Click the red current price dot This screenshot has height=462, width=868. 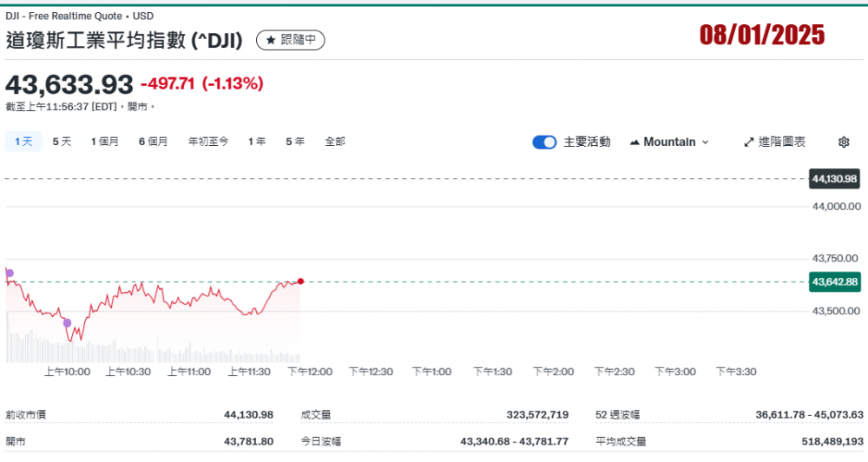click(x=300, y=281)
